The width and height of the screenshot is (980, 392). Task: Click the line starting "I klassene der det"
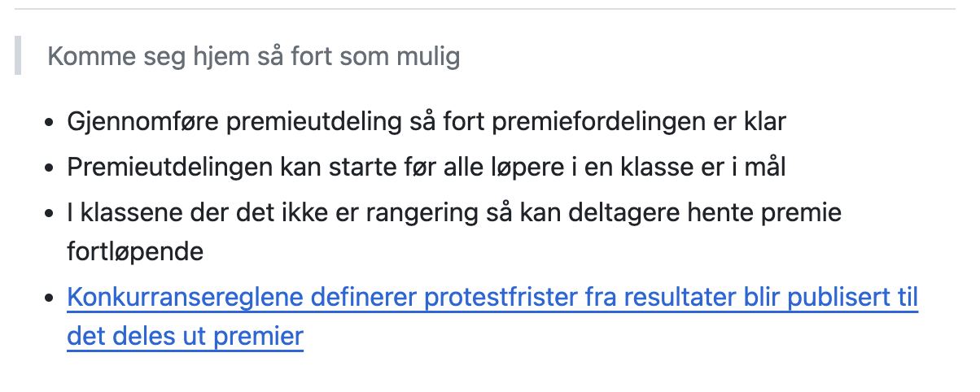tap(453, 213)
